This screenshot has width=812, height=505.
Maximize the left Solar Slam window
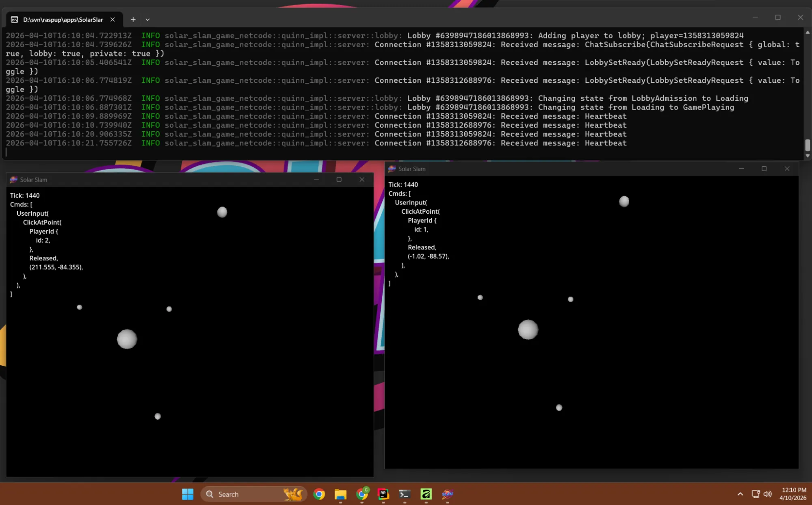[x=339, y=180]
